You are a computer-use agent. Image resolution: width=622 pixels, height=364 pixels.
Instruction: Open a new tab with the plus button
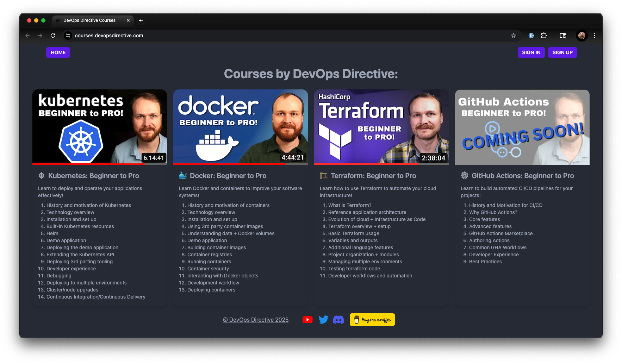tap(141, 20)
